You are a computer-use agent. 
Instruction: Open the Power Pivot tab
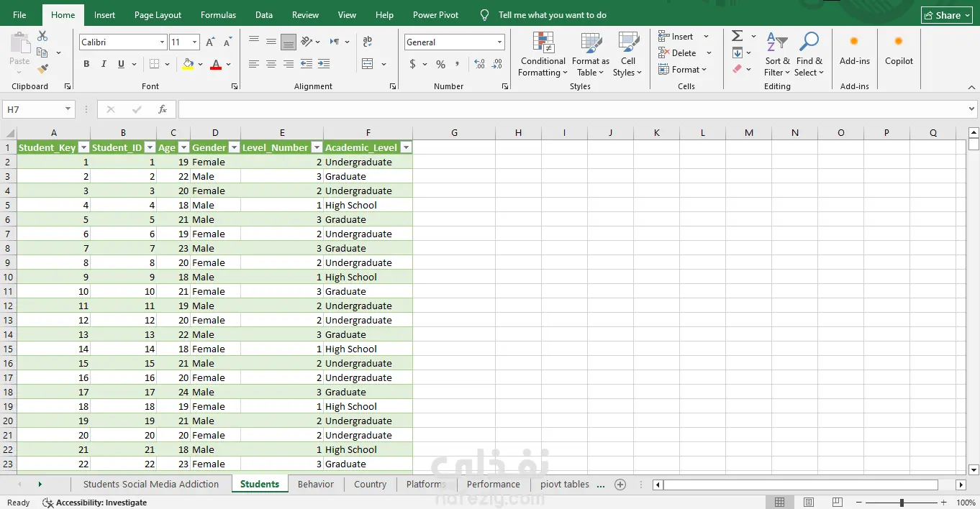pyautogui.click(x=435, y=15)
